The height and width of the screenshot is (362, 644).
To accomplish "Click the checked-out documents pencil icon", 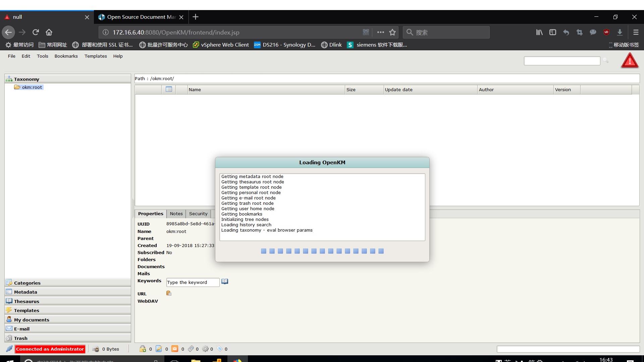I will pos(159,349).
